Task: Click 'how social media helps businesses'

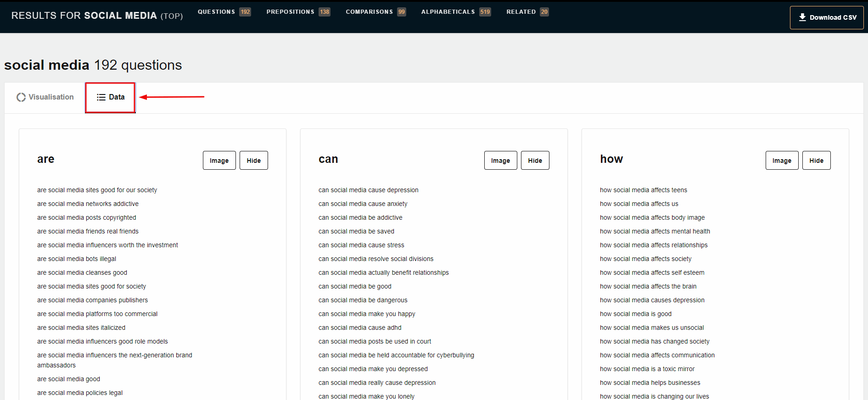Action: coord(650,383)
